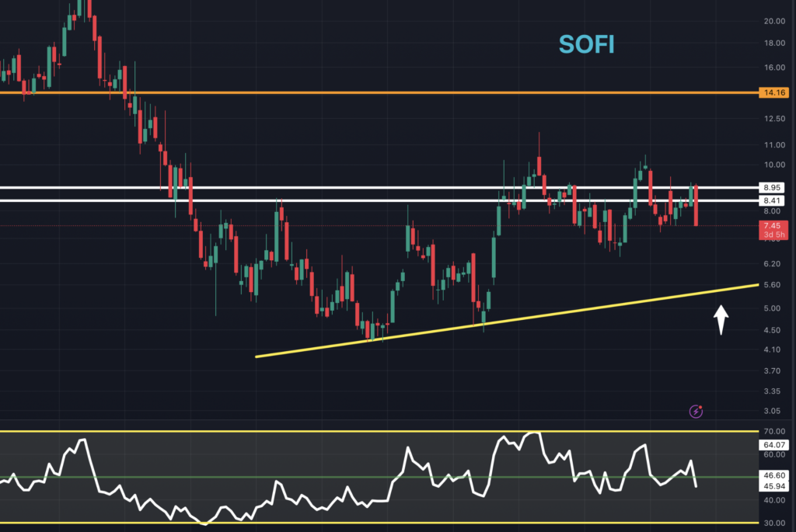Click the 8.41 price label
The image size is (796, 532).
tap(772, 200)
